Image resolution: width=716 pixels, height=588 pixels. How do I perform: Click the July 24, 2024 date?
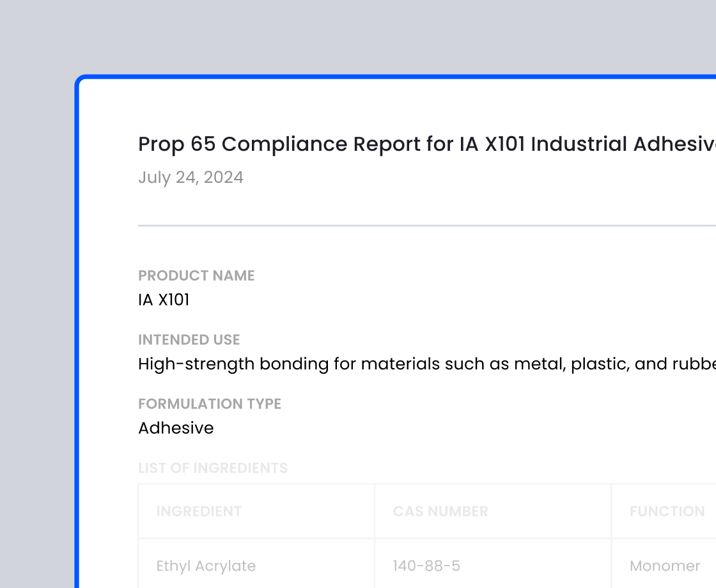tap(191, 177)
